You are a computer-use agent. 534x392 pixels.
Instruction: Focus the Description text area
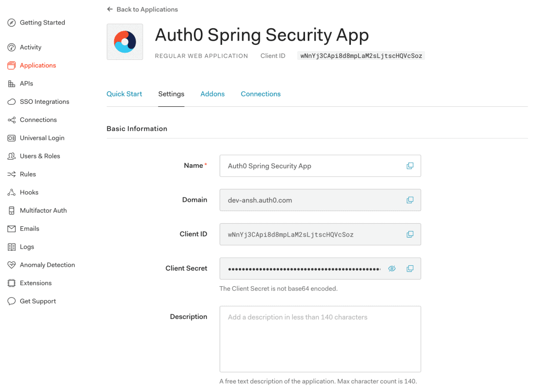(320, 339)
